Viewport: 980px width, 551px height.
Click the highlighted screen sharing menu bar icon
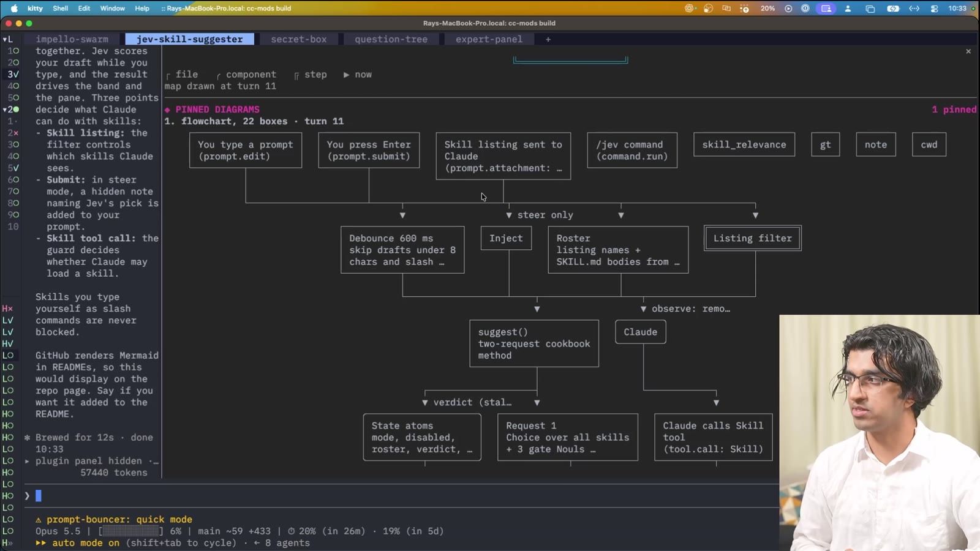(x=826, y=9)
